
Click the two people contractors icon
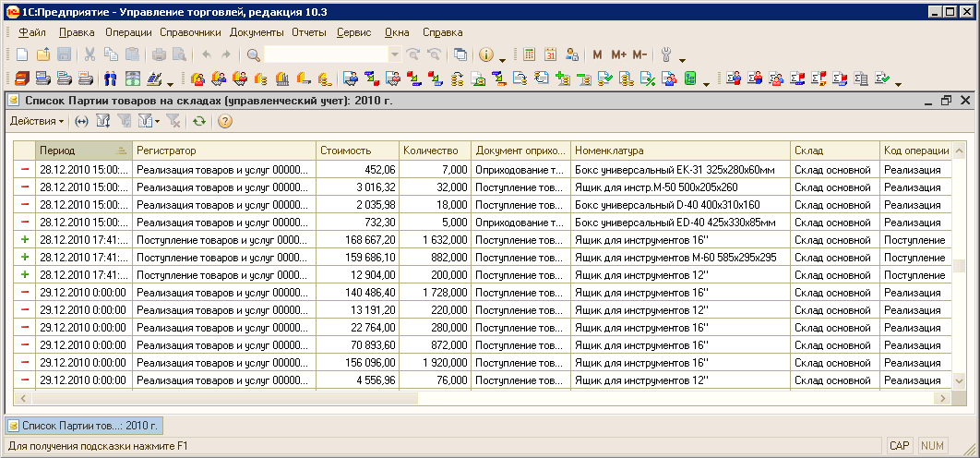pyautogui.click(x=110, y=78)
